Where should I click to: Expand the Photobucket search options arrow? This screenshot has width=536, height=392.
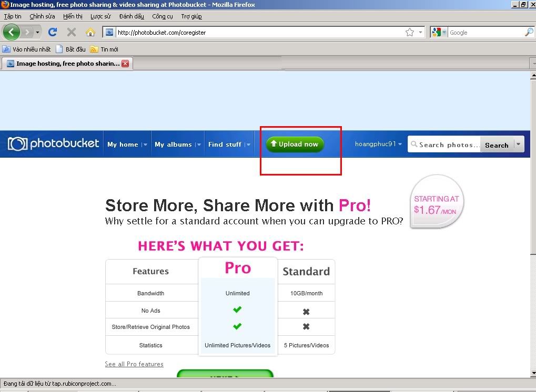tap(519, 144)
